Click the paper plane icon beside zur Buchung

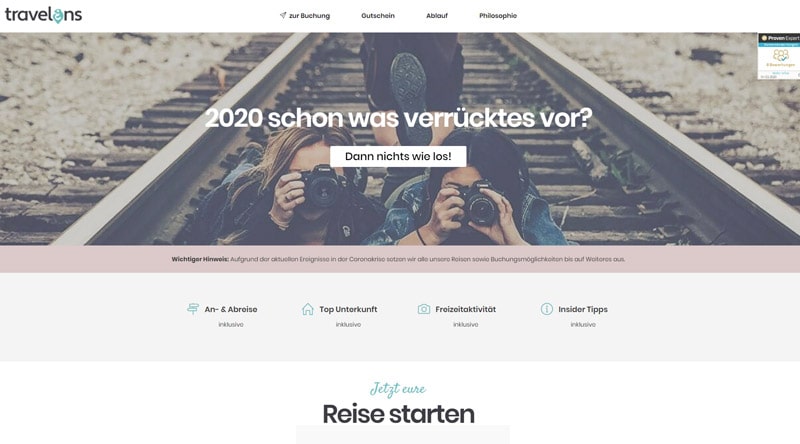(283, 15)
